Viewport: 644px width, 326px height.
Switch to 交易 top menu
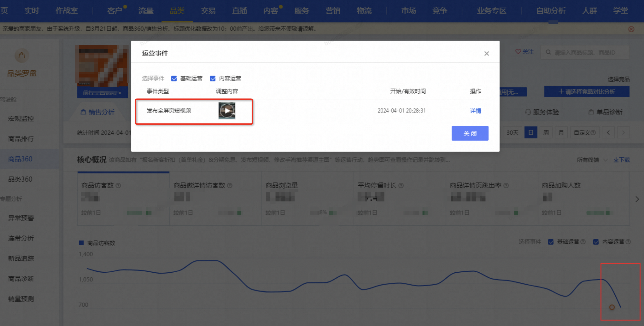point(208,11)
